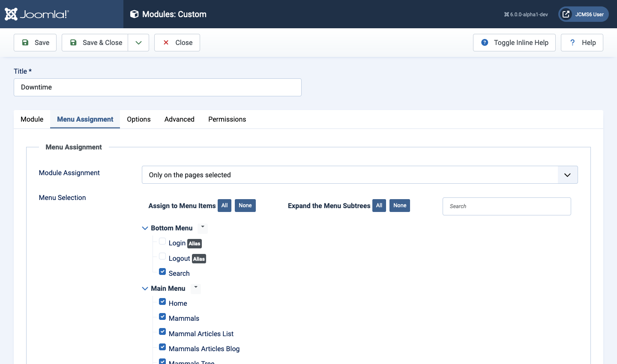Collapse the Bottom Menu tree
Viewport: 617px width, 364px height.
pyautogui.click(x=145, y=228)
